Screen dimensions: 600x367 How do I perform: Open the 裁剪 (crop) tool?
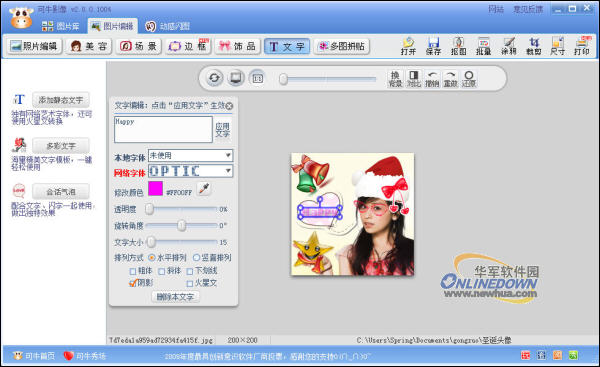point(533,46)
